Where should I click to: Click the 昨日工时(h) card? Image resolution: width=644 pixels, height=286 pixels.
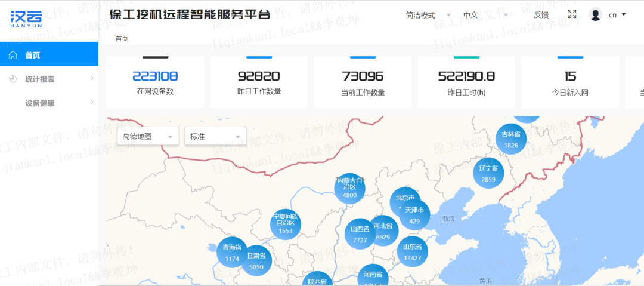coord(466,83)
